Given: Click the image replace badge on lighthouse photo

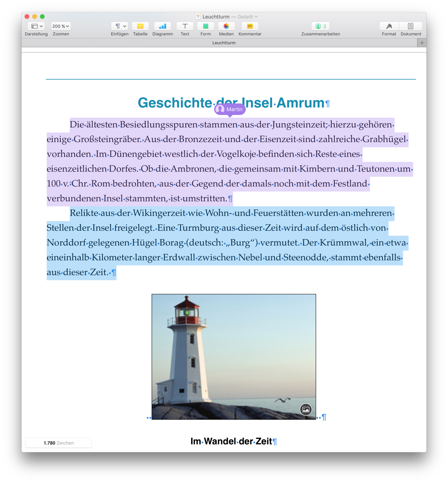Looking at the screenshot, I should (x=306, y=410).
